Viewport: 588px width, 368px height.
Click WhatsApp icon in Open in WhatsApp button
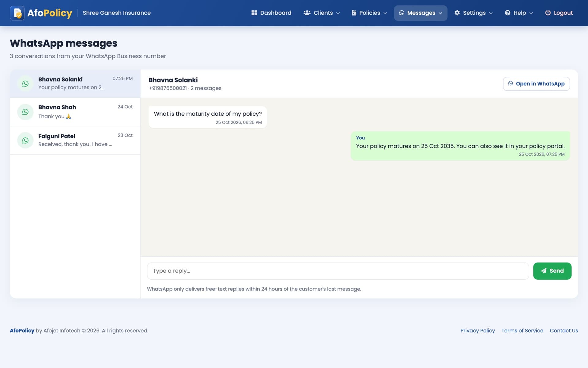click(511, 83)
